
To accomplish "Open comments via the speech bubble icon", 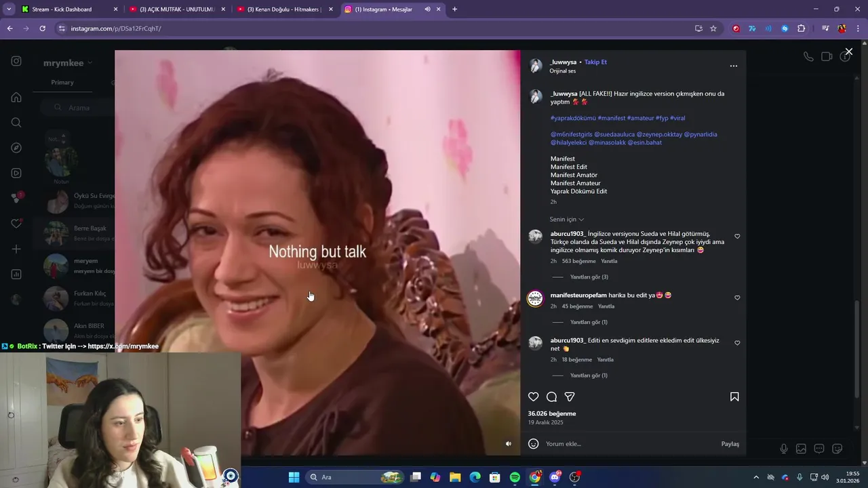I will (x=551, y=396).
